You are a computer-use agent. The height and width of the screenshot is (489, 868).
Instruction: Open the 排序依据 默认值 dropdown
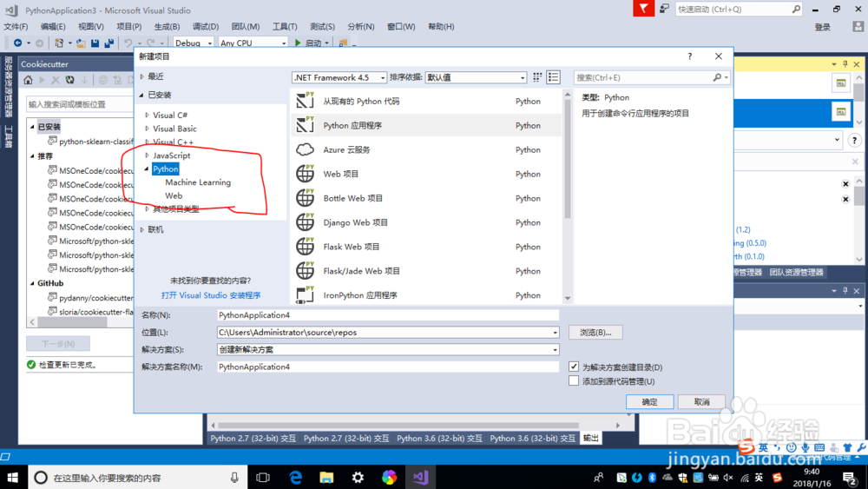click(x=476, y=77)
